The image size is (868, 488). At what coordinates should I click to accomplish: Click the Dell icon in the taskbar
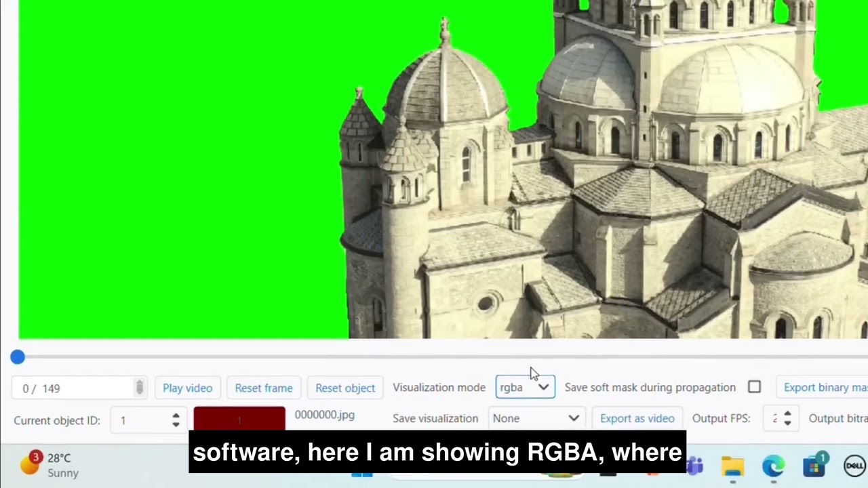point(854,466)
